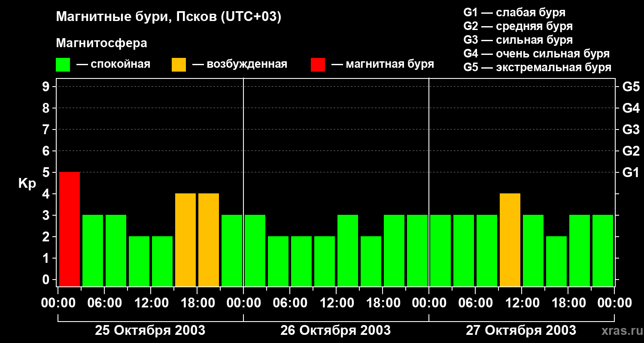Click the '— магнитная буря' legend label
Screen dimensions: 644x343
(x=383, y=65)
